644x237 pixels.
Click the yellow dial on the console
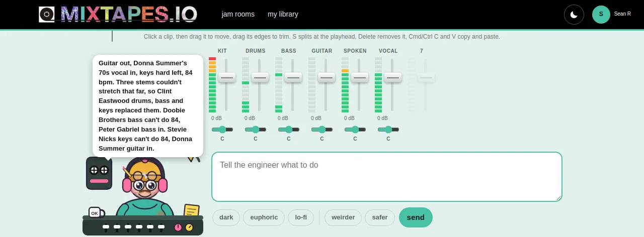pyautogui.click(x=189, y=227)
